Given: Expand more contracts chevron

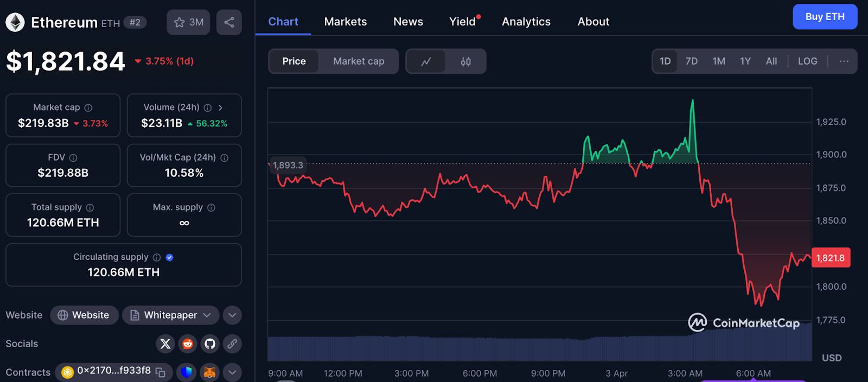Looking at the screenshot, I should coord(232,372).
